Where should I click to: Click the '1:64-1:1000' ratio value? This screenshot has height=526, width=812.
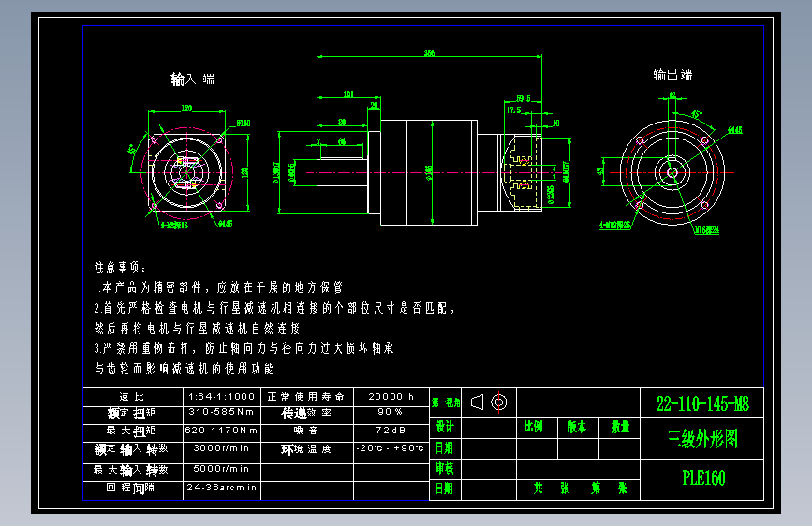[222, 397]
